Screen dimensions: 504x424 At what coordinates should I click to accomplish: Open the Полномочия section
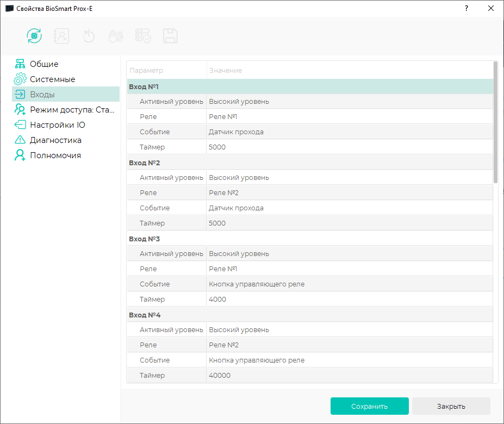(55, 155)
